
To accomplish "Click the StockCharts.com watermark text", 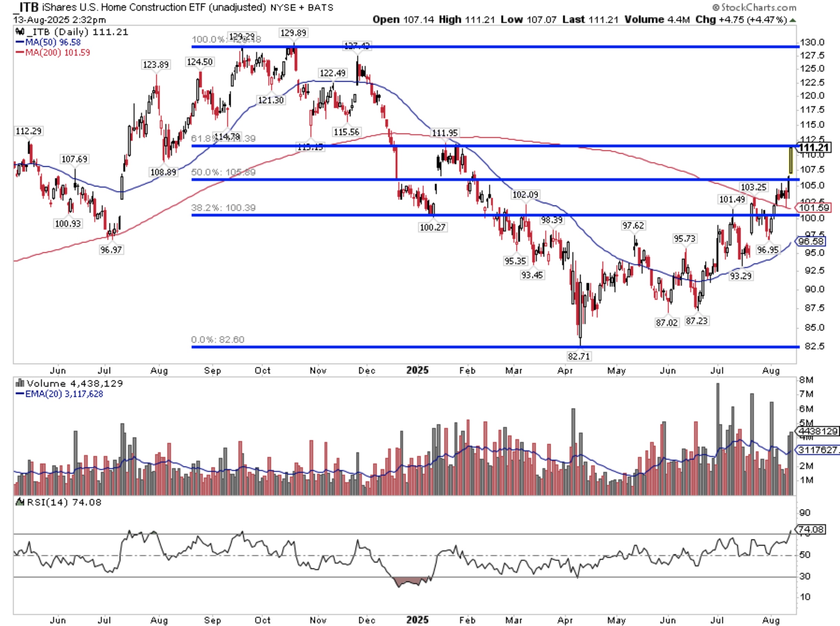I will point(754,7).
